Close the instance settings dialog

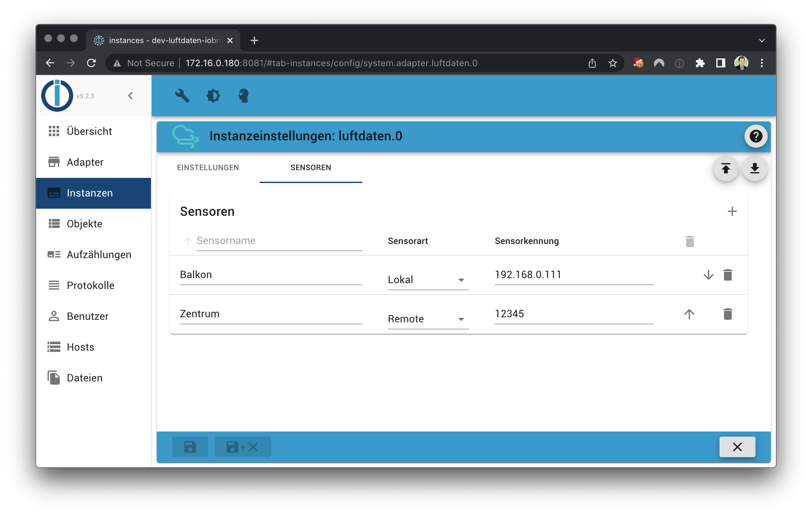coord(737,447)
